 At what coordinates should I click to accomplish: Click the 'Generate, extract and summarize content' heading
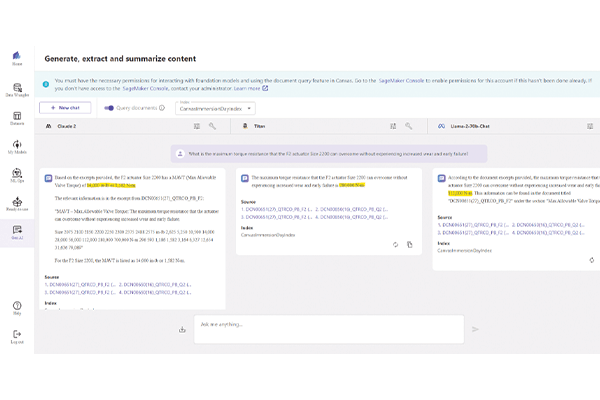[120, 59]
